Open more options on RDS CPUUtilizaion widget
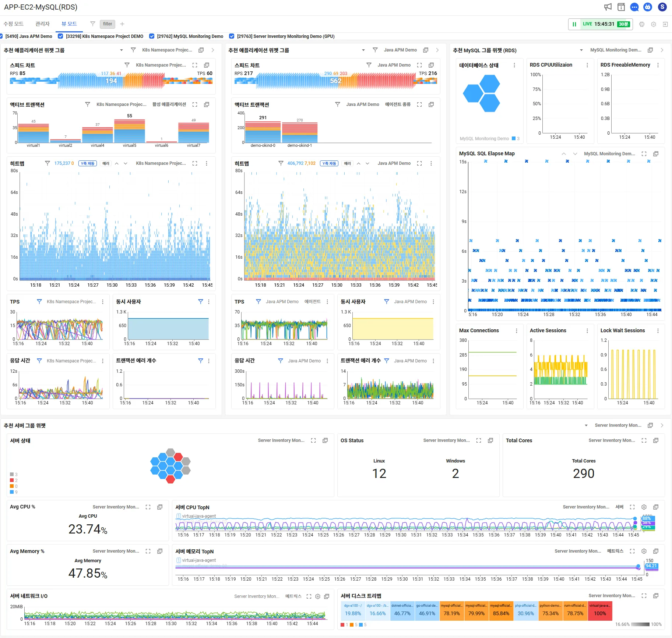This screenshot has height=638, width=672. (x=587, y=65)
